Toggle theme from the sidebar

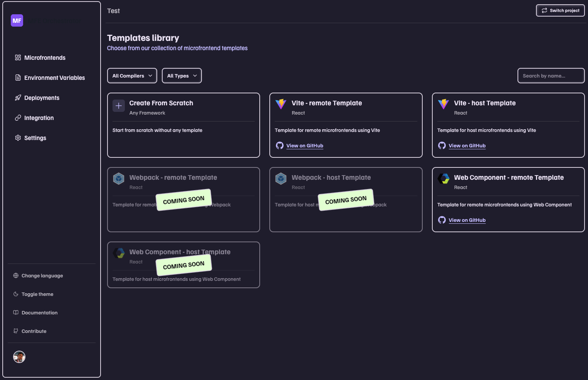[37, 294]
